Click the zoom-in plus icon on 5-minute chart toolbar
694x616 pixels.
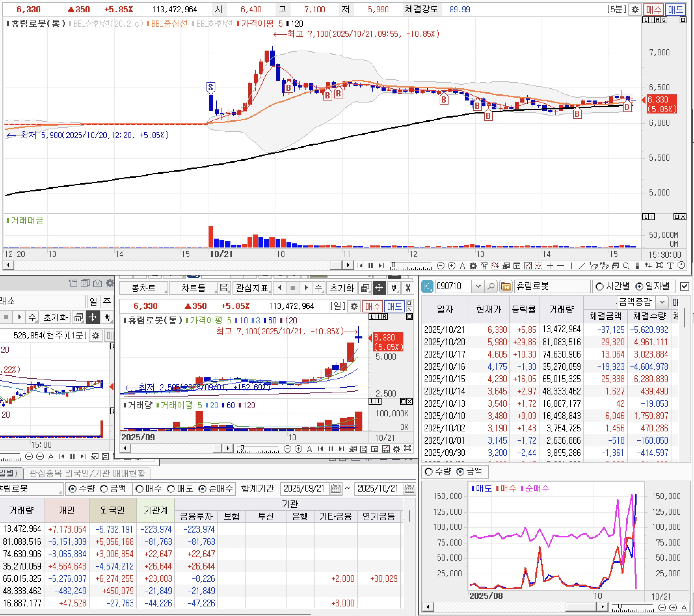452,266
